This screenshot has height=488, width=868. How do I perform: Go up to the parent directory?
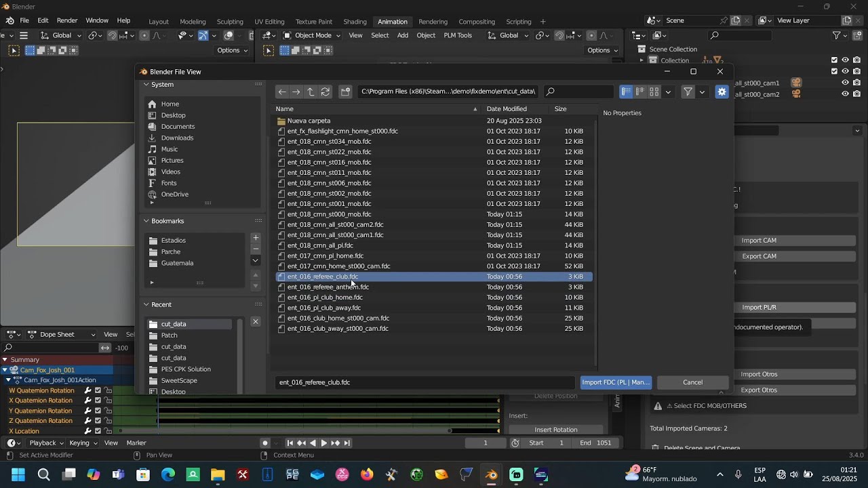(x=311, y=91)
